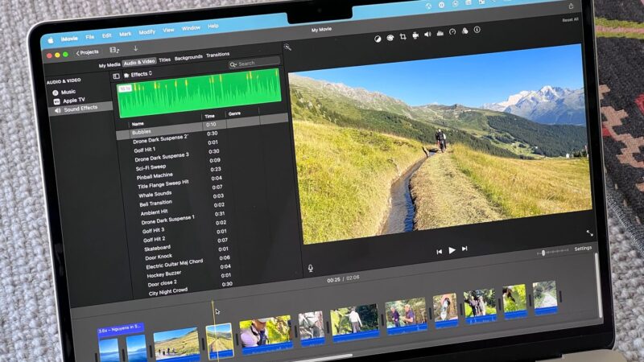Screen dimensions: 644x362
Task: Click the sound effects Search field
Action: pos(254,63)
